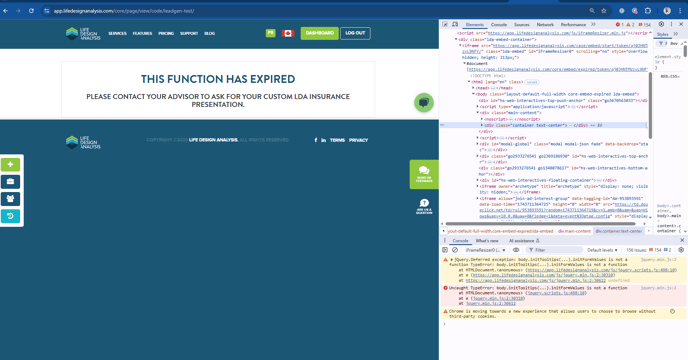
Task: Go back using browser back arrow
Action: 6,11
